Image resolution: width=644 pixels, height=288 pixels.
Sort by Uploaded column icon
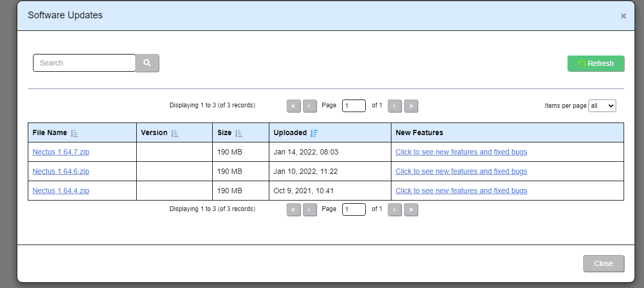click(x=314, y=133)
